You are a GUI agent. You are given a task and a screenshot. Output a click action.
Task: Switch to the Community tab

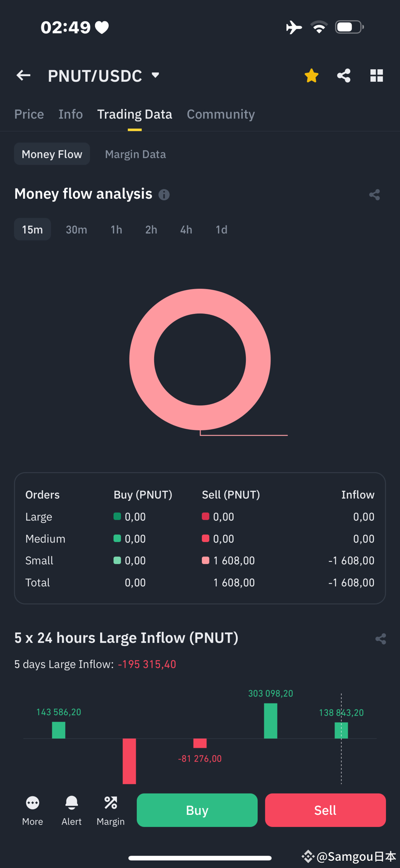pos(221,114)
